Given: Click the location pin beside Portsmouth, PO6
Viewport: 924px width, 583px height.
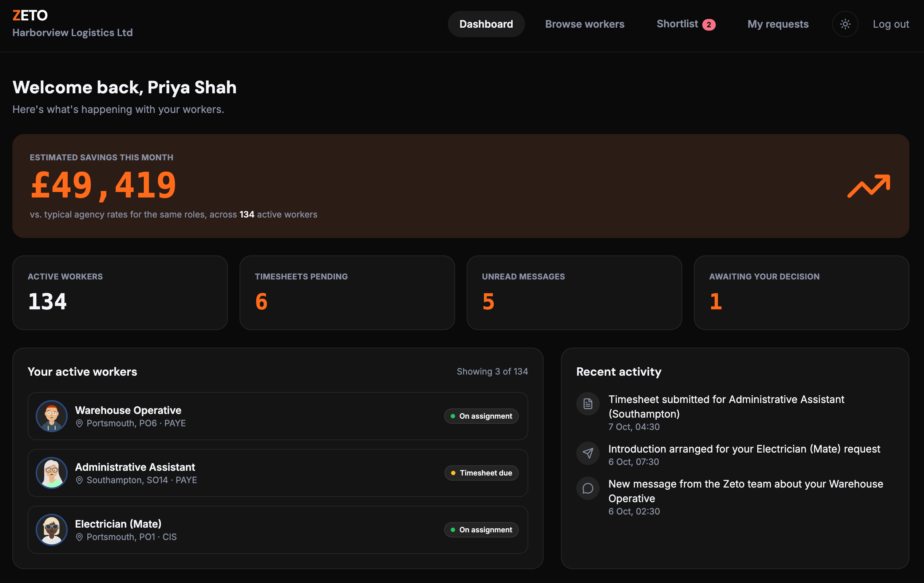Looking at the screenshot, I should (x=79, y=423).
